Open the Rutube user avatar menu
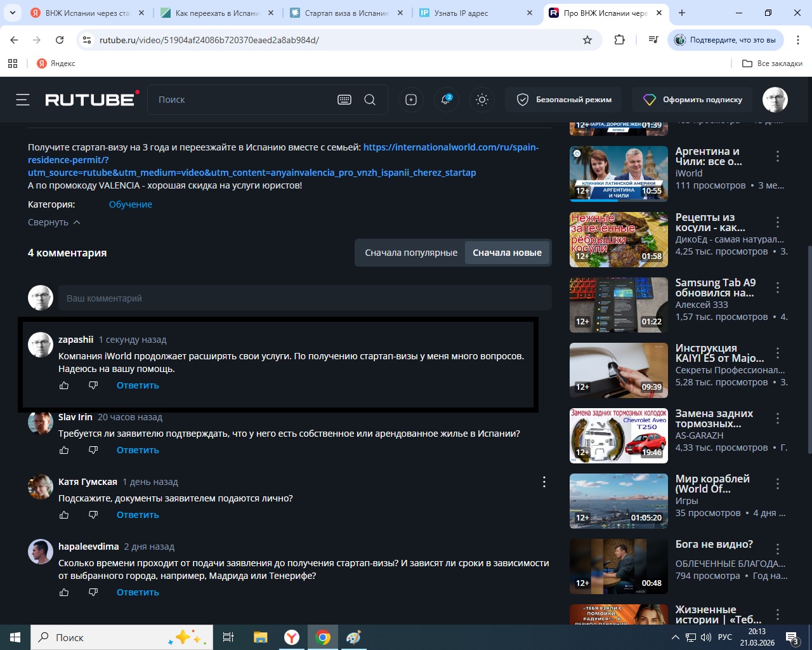 point(775,100)
